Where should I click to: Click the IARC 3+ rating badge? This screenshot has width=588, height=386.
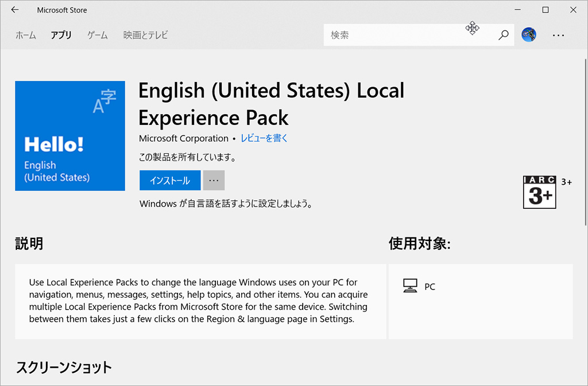point(540,192)
